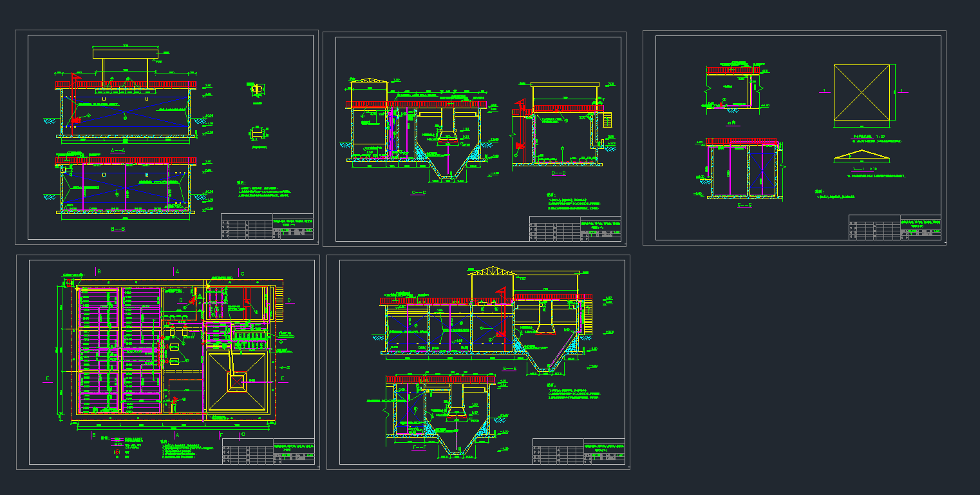Viewport: 980px width, 495px height.
Task: Select the D—D section title
Action: [558, 173]
